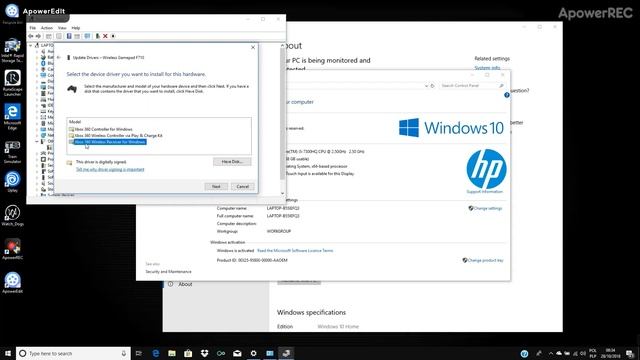Viewport: 640px width, 360px height.
Task: Open Edge from the taskbar
Action: pos(156,353)
